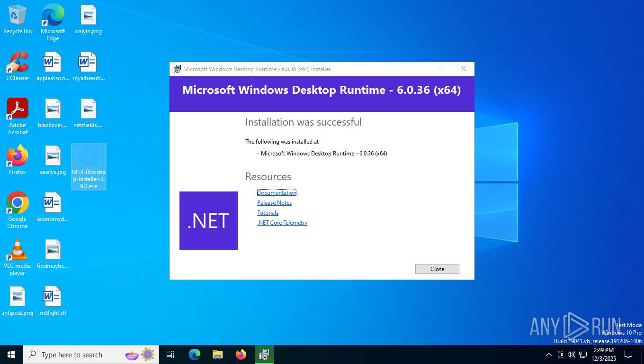Show hidden system tray icons
Screen dimensions: 644x364
(x=549, y=355)
